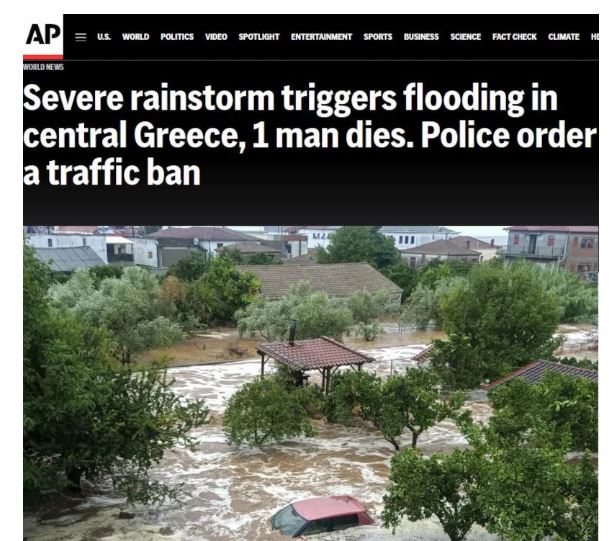Open the Video section
The height and width of the screenshot is (541, 609).
(x=216, y=37)
